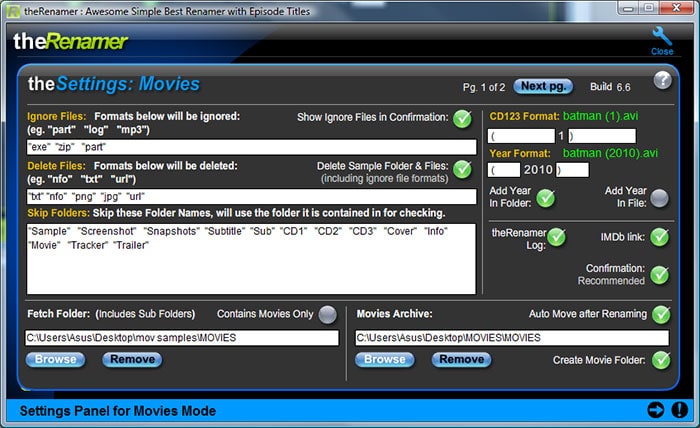Go to Next pg. of settings
Viewport: 700px width, 428px height.
(543, 86)
